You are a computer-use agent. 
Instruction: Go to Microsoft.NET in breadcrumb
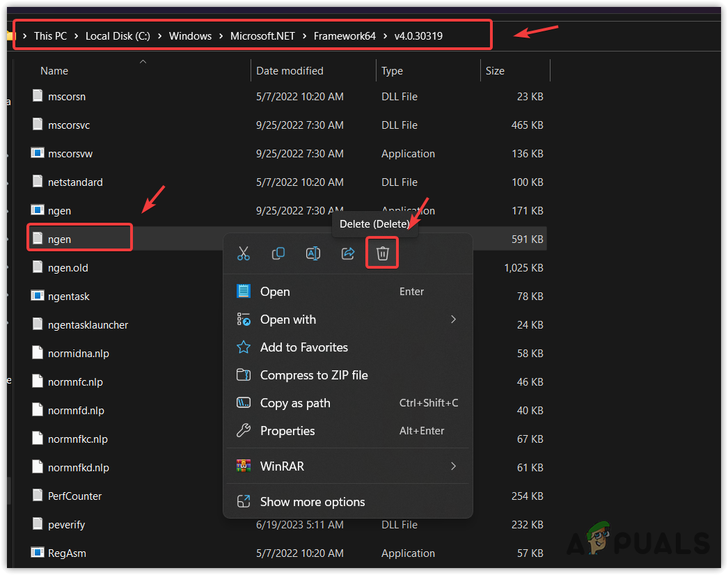tap(263, 36)
